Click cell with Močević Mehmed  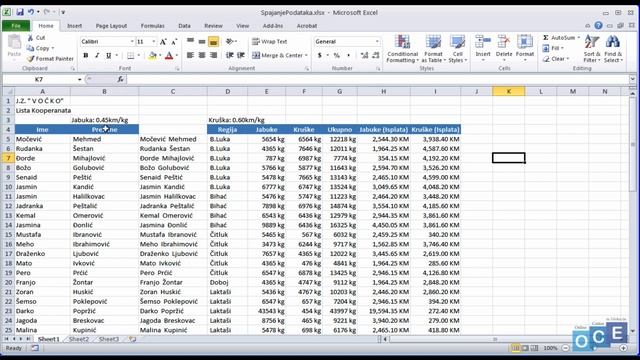pos(173,139)
